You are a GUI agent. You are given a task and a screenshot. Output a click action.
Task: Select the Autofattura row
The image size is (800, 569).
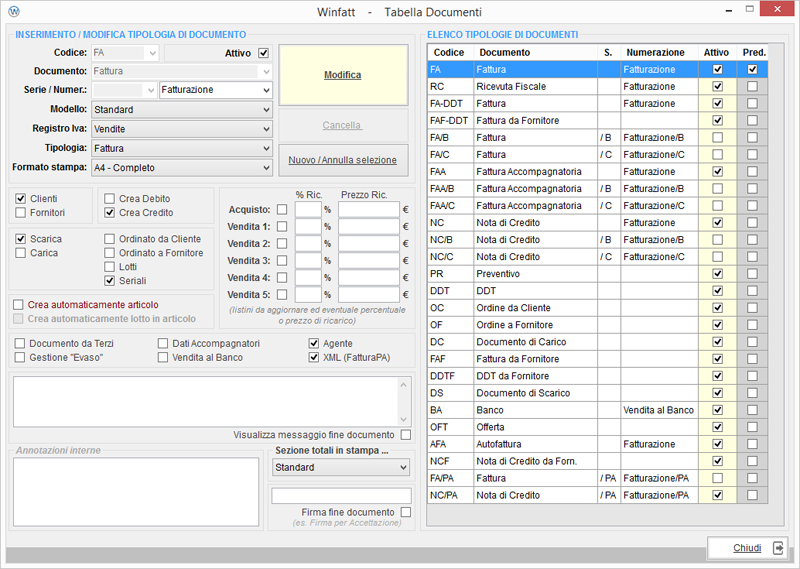click(x=597, y=444)
